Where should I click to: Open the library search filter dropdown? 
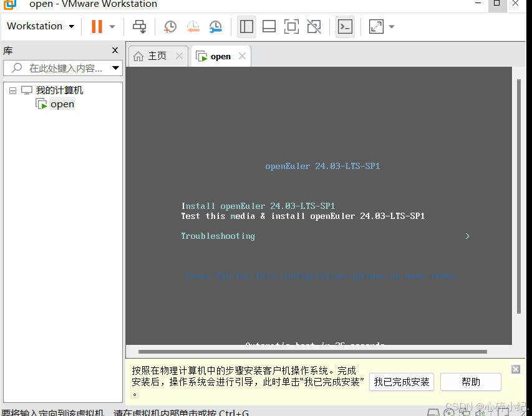coord(115,67)
